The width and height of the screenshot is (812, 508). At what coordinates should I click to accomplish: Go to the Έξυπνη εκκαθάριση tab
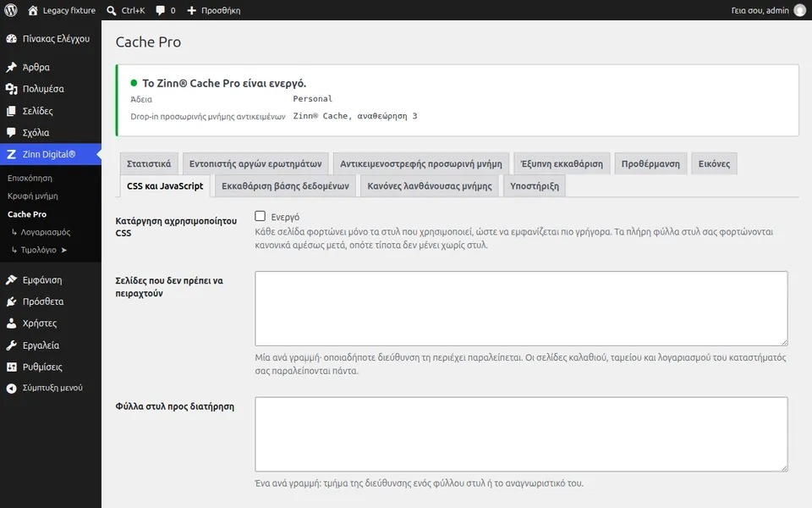(562, 163)
